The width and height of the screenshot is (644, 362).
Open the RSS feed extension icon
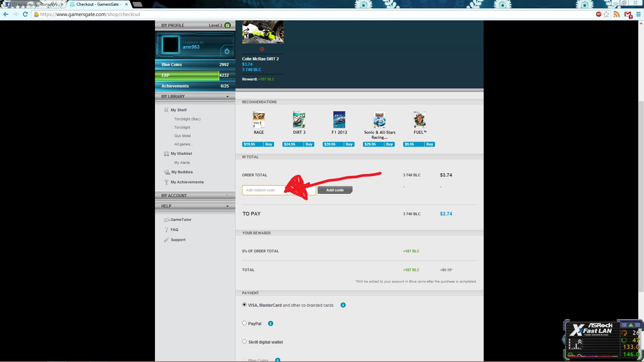click(x=616, y=14)
